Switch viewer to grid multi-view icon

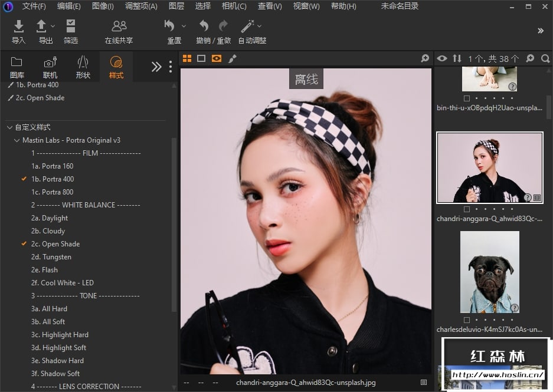tap(187, 58)
